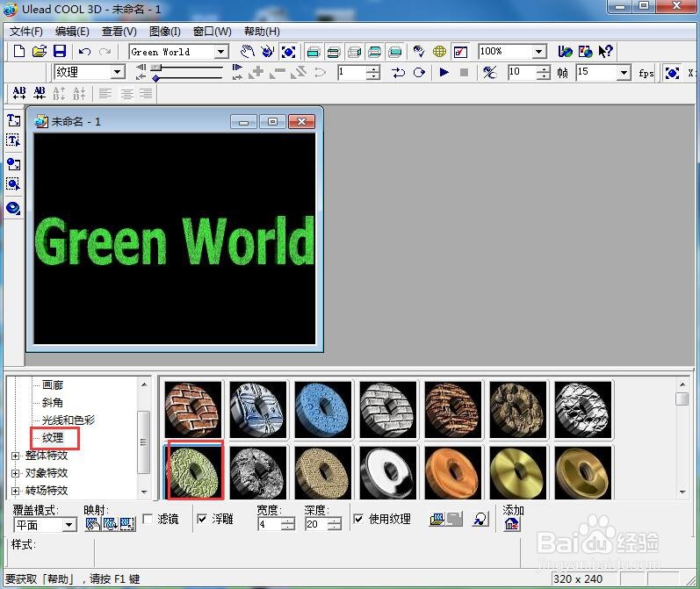Toggle the 滤镜 filter checkbox

148,519
